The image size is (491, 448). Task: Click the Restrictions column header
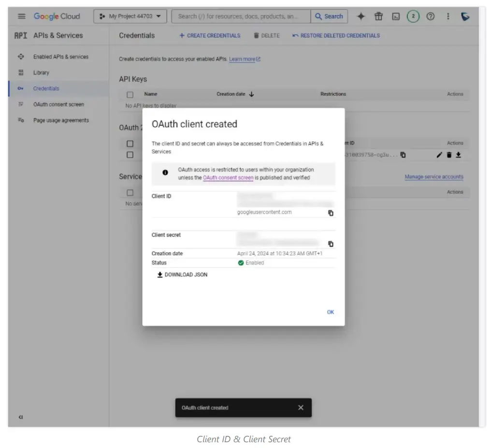coord(333,94)
